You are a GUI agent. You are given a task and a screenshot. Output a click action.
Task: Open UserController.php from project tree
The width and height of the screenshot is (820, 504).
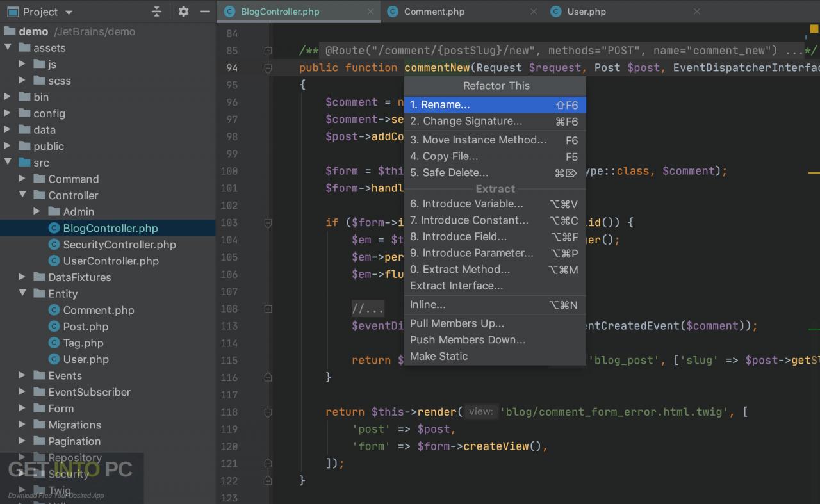[111, 261]
